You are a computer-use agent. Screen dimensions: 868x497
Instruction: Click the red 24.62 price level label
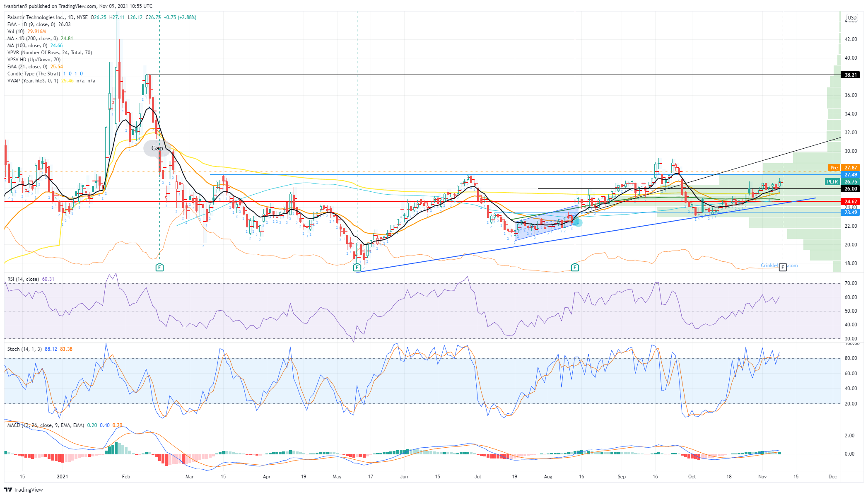850,202
